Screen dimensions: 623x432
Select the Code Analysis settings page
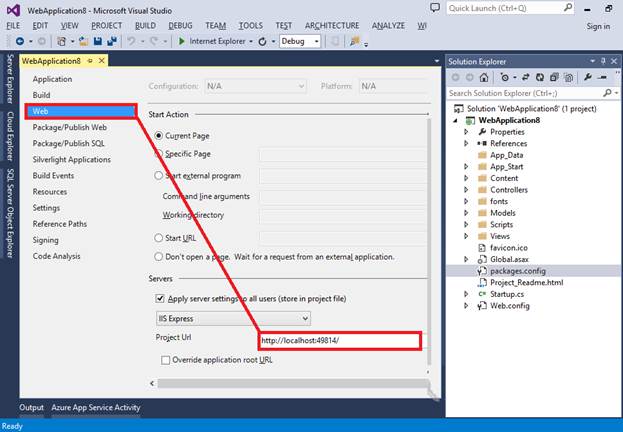coord(56,256)
